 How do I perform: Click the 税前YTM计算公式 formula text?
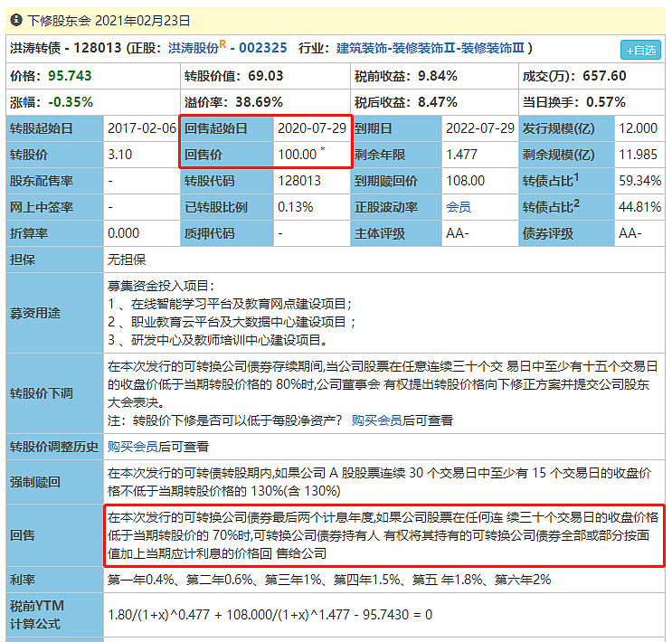coord(270,614)
